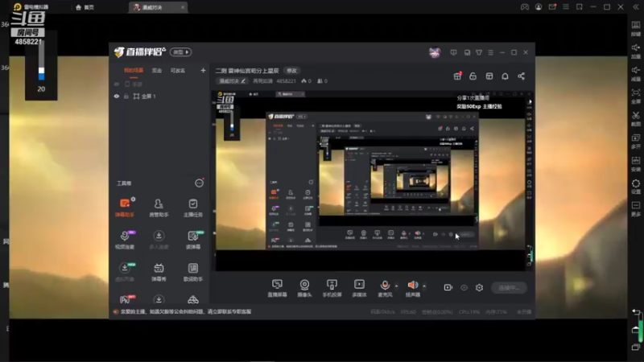This screenshot has height=362, width=644.
Task: Expand the speaker options arrow
Action: coord(424,286)
